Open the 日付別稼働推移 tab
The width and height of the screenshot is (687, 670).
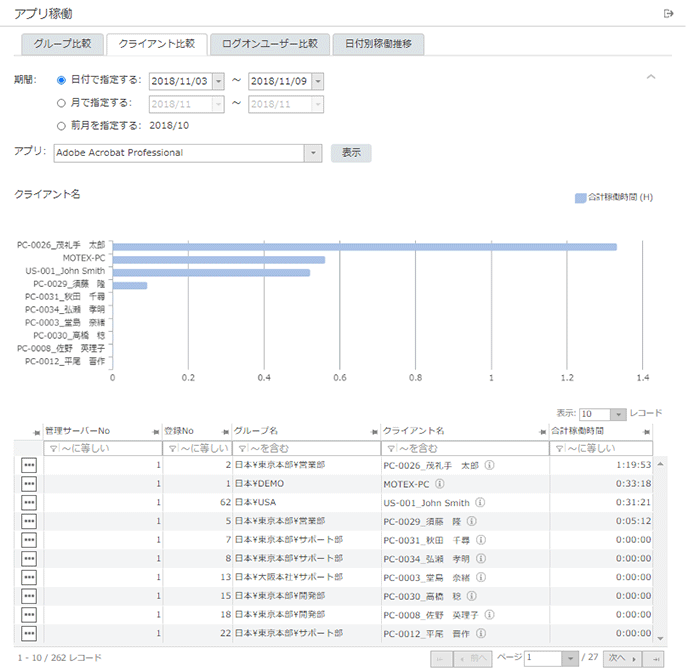click(x=377, y=44)
